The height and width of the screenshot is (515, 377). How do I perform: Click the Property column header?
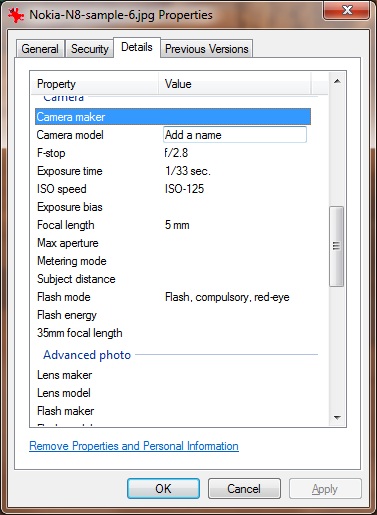tap(95, 84)
